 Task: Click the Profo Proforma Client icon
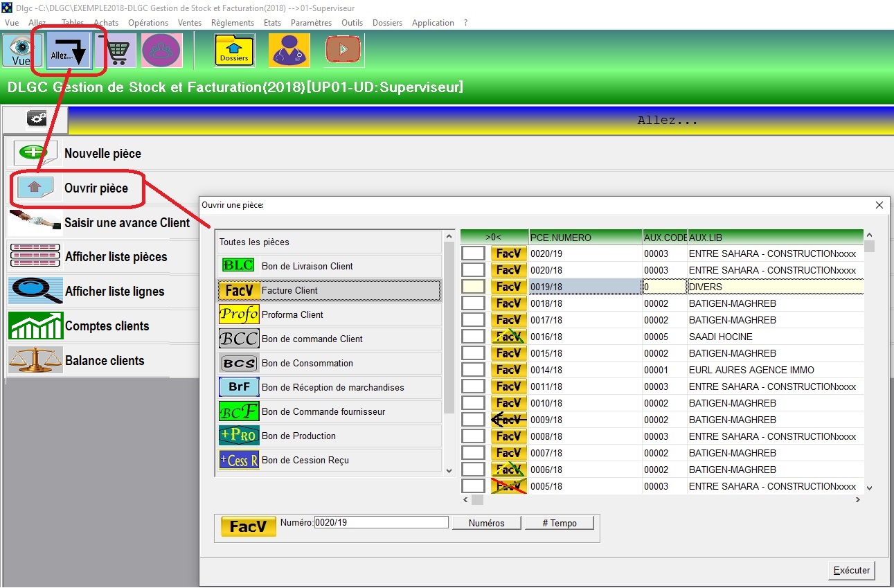click(x=239, y=314)
